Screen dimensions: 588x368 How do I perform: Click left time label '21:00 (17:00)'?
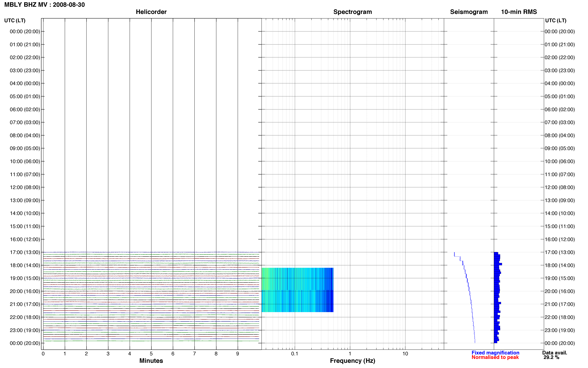point(25,304)
